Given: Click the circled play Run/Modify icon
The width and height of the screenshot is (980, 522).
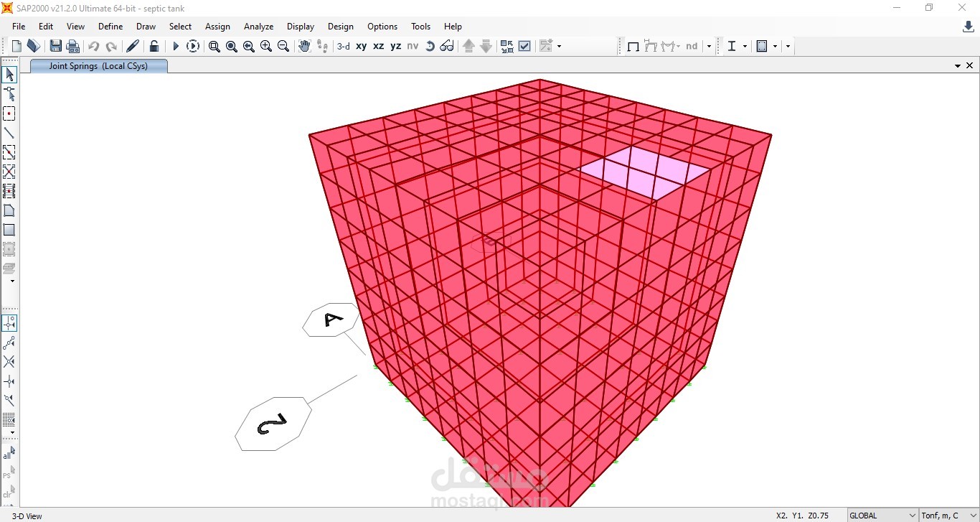Looking at the screenshot, I should (x=193, y=46).
